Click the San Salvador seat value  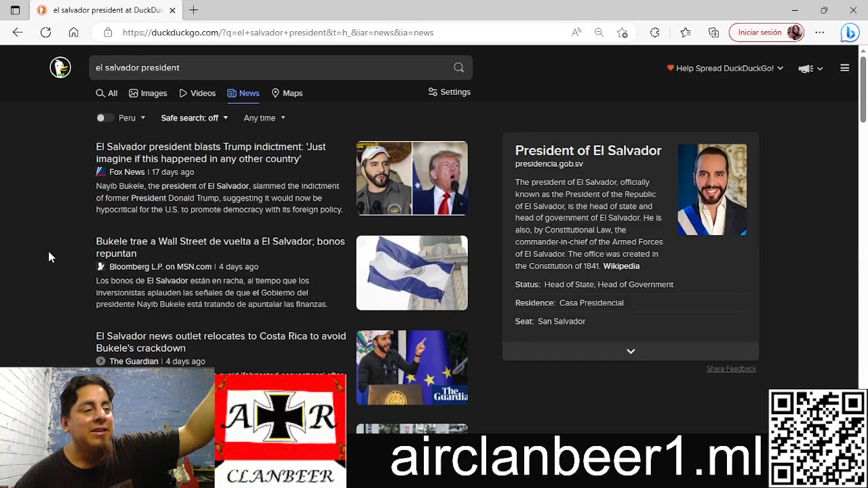click(x=561, y=321)
